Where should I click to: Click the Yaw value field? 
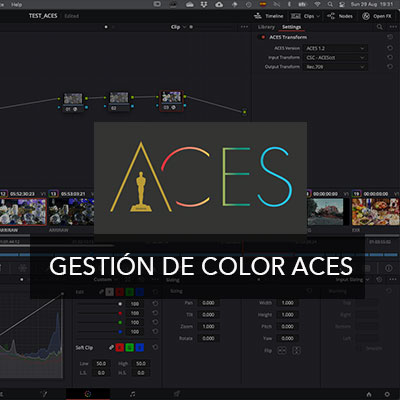click(x=287, y=338)
